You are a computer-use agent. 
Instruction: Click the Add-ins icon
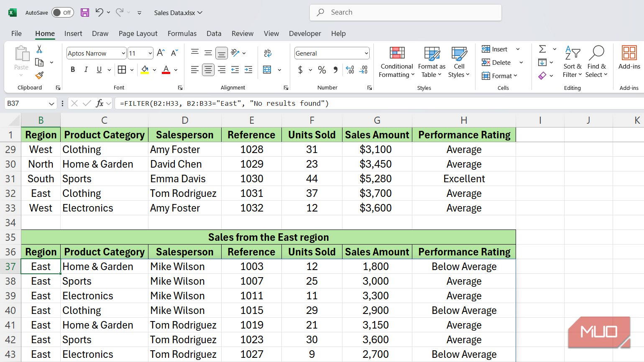pos(629,58)
